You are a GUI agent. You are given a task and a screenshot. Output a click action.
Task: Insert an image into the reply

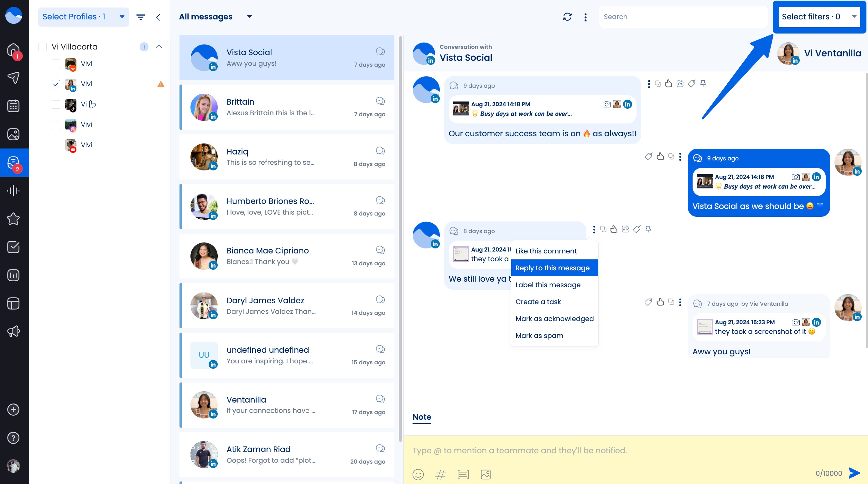[x=486, y=474]
